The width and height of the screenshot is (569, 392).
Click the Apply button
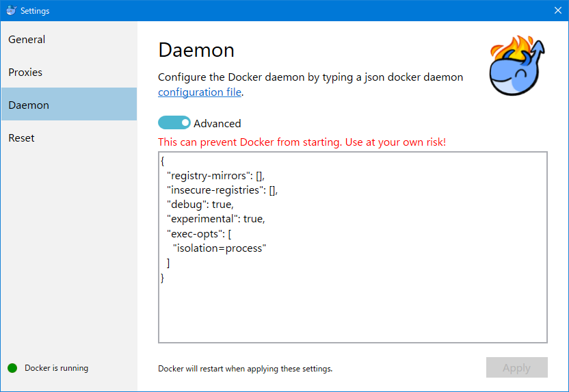[x=517, y=367]
